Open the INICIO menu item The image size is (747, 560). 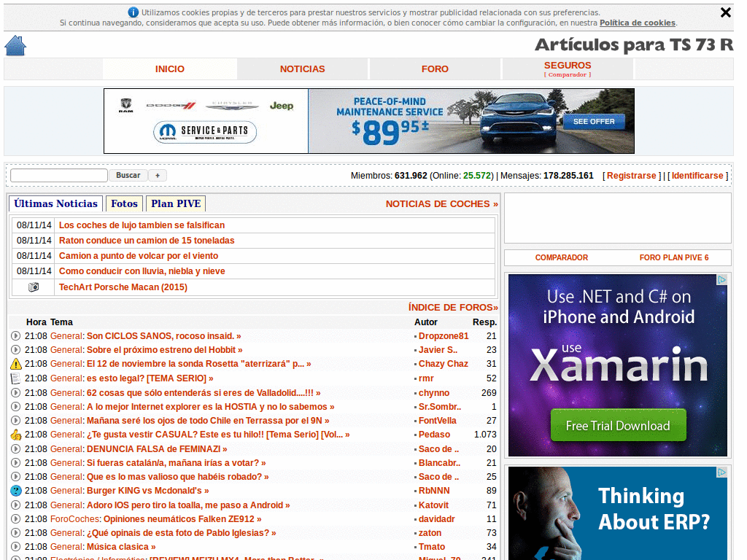(169, 69)
